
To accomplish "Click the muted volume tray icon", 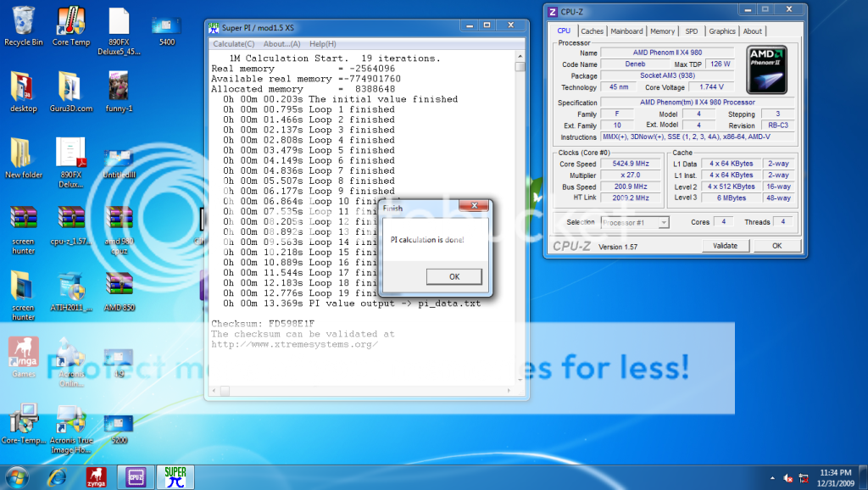I will (787, 478).
